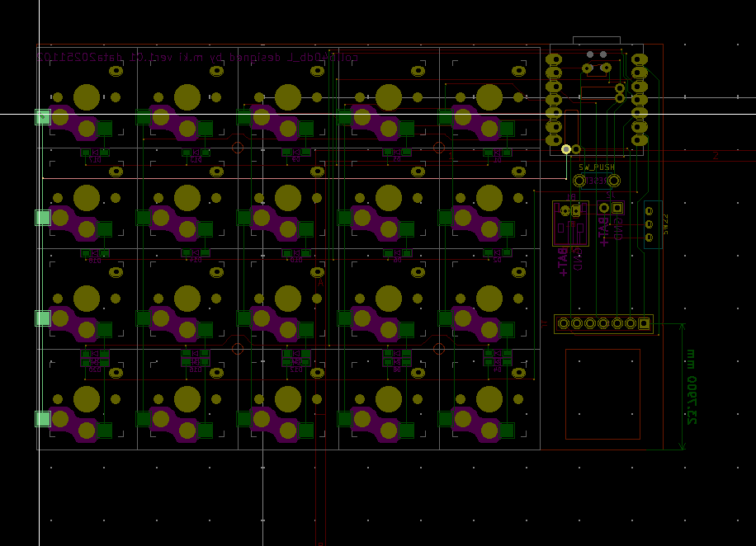Click the second highlighted green pad on the left edge
The image size is (756, 546).
42,218
